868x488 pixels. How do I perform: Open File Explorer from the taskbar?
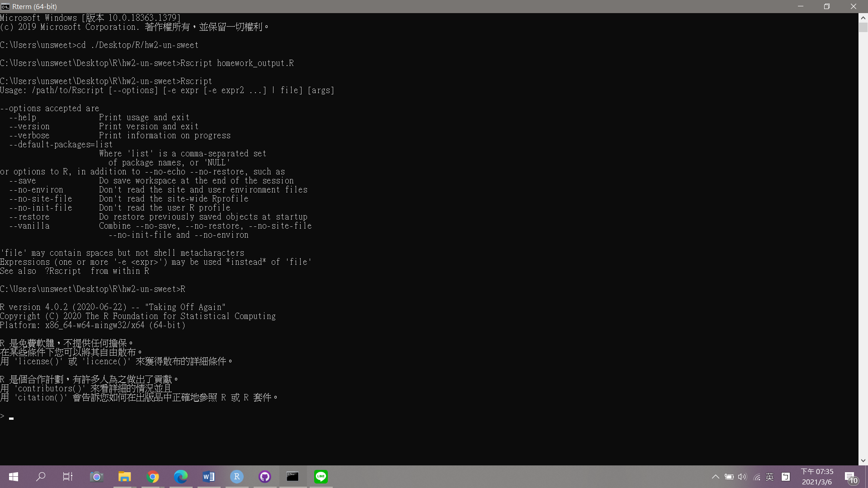125,477
